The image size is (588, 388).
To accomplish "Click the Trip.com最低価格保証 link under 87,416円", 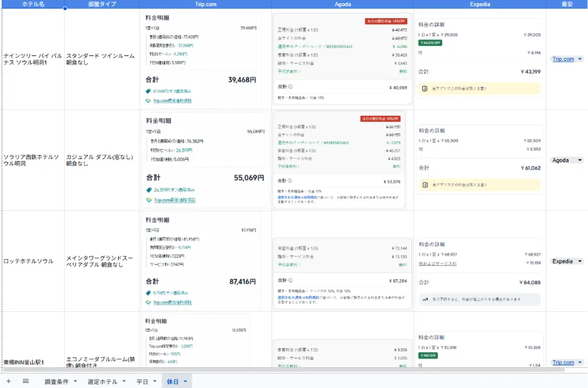I will point(172,302).
